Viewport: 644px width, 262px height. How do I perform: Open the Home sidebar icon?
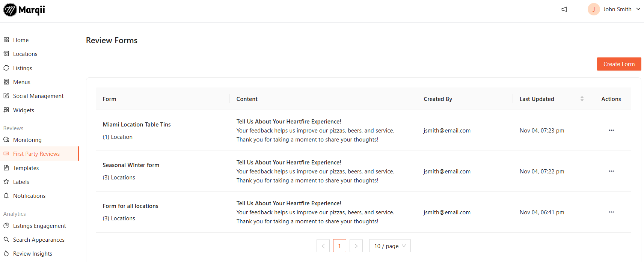[x=6, y=40]
